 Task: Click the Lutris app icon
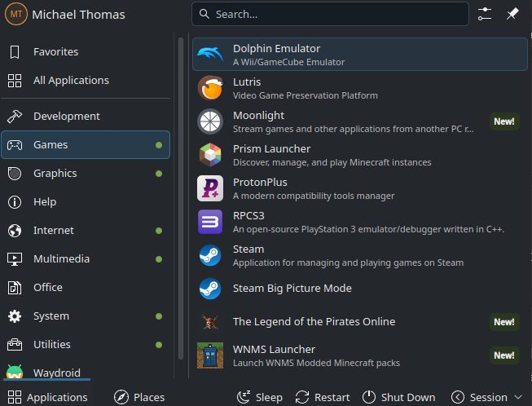(210, 88)
